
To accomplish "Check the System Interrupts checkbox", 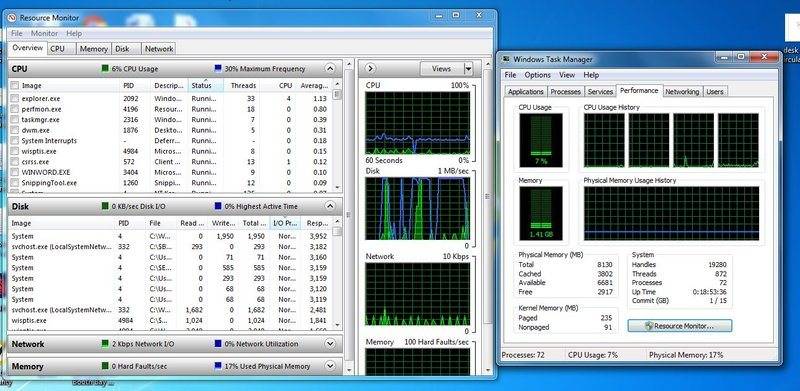I will [15, 140].
